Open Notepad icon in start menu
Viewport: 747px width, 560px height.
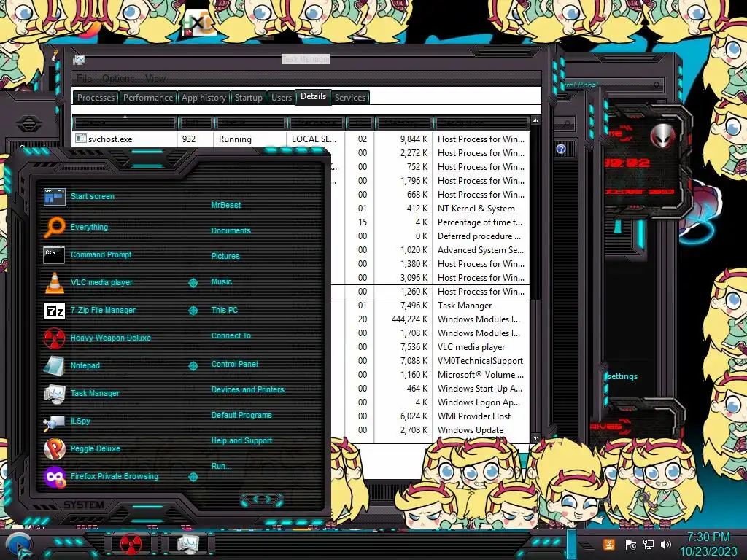point(54,366)
